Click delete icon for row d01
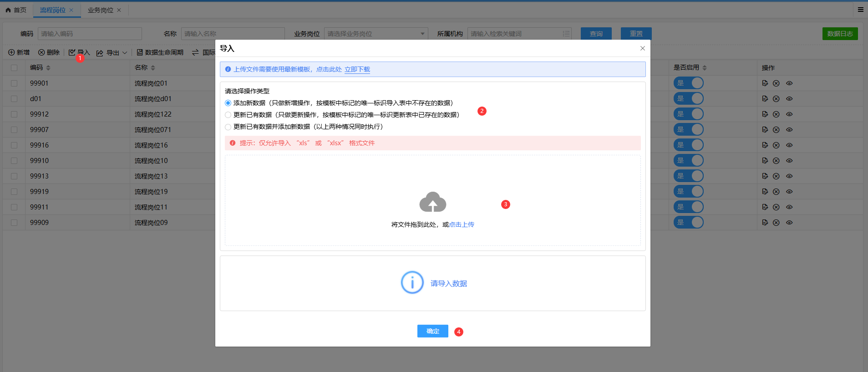The width and height of the screenshot is (868, 372). [776, 99]
